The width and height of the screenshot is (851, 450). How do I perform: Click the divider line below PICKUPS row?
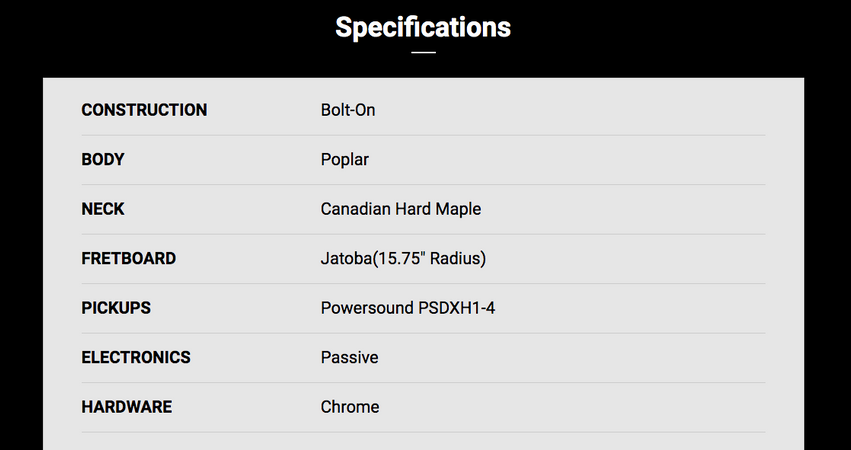(x=423, y=333)
